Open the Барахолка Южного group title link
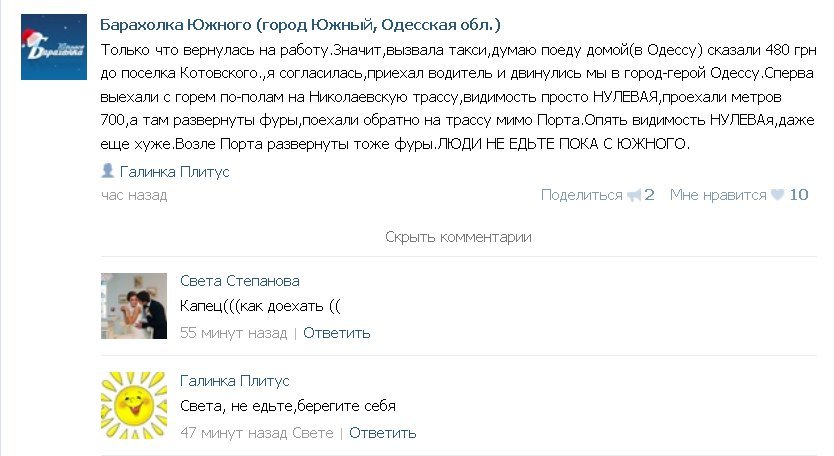The height and width of the screenshot is (456, 834). (x=301, y=25)
